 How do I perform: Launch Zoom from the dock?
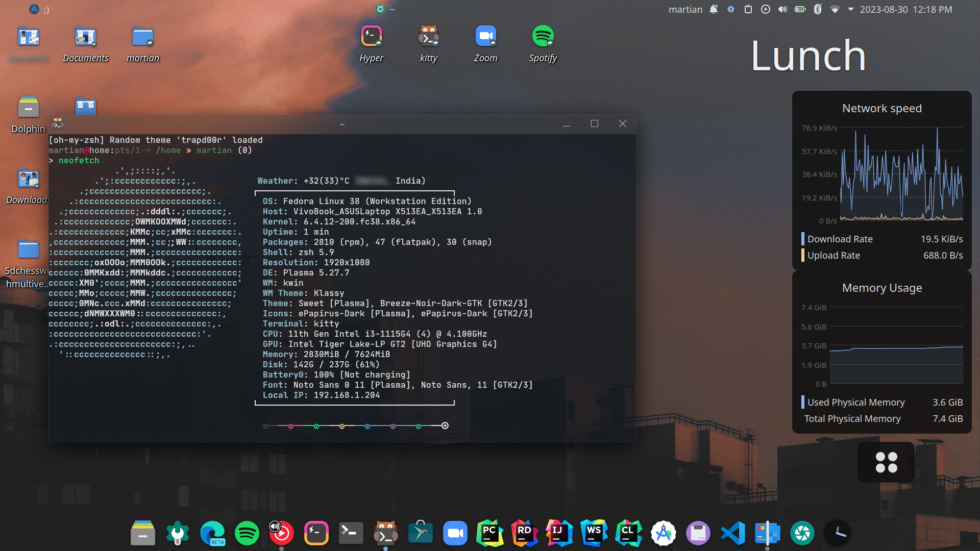455,533
